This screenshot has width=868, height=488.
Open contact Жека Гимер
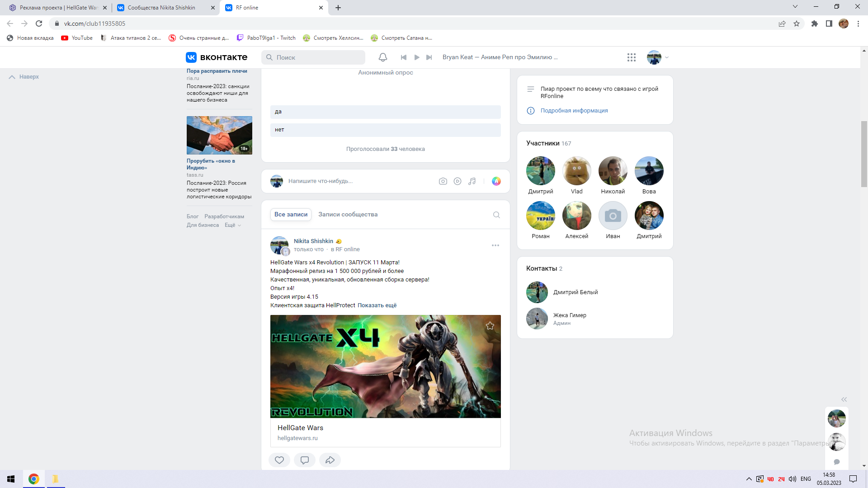[570, 315]
